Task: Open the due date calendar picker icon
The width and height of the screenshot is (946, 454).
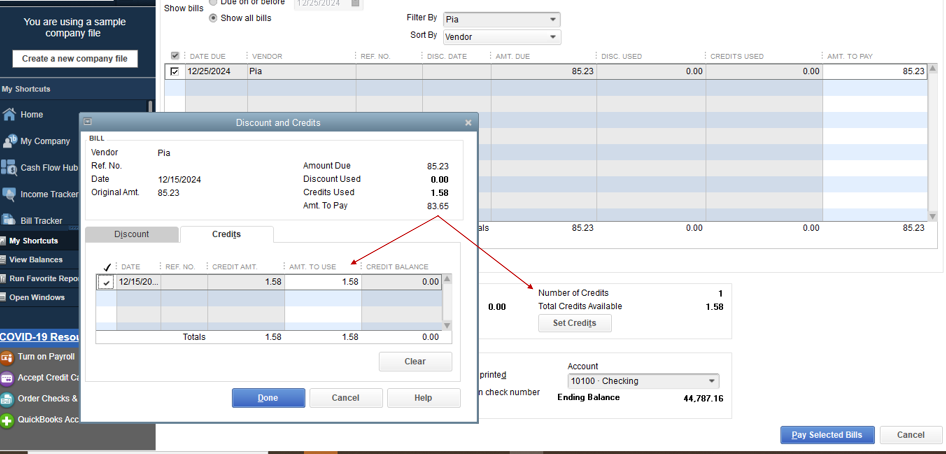Action: click(355, 3)
